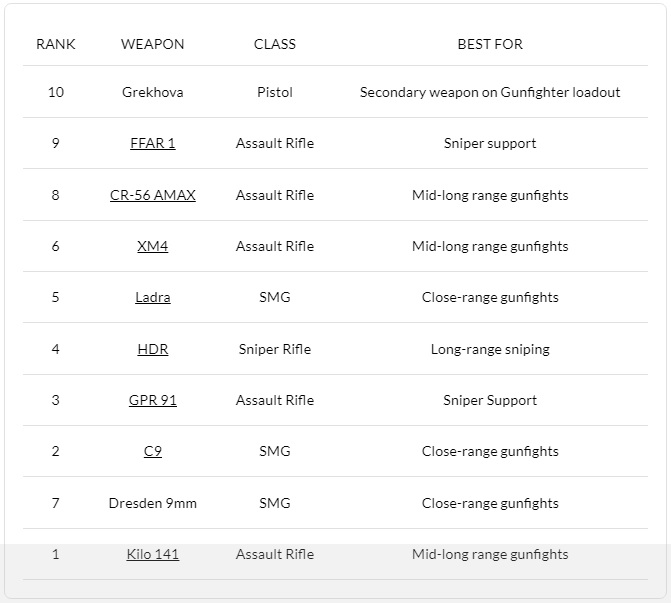This screenshot has height=603, width=671.
Task: Click the WEAPON column header
Action: [152, 44]
